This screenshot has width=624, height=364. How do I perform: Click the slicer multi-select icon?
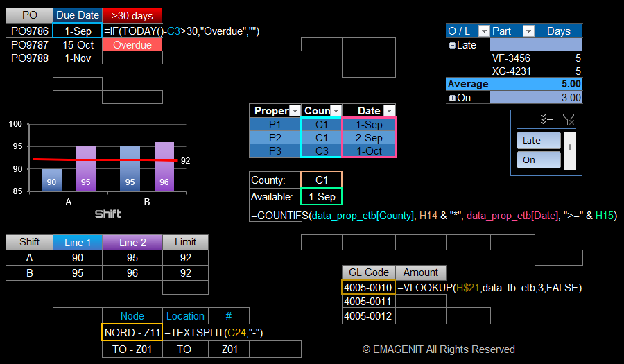[x=547, y=119]
